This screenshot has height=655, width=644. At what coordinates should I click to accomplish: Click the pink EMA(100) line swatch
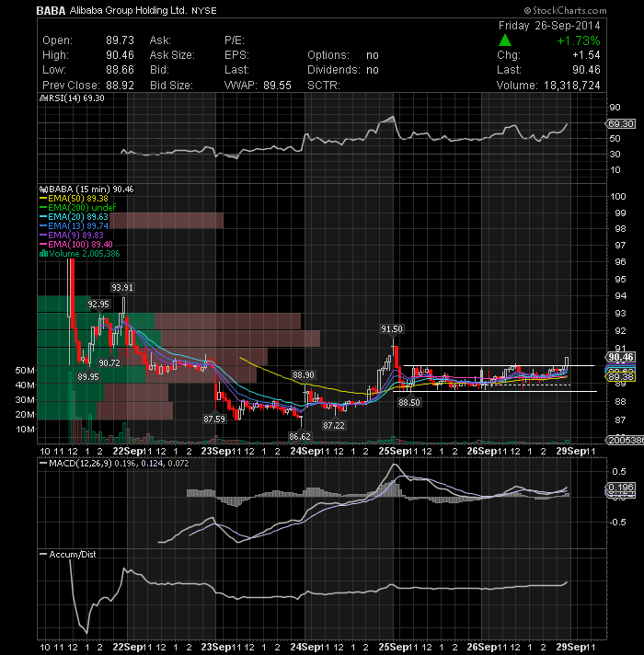(43, 245)
